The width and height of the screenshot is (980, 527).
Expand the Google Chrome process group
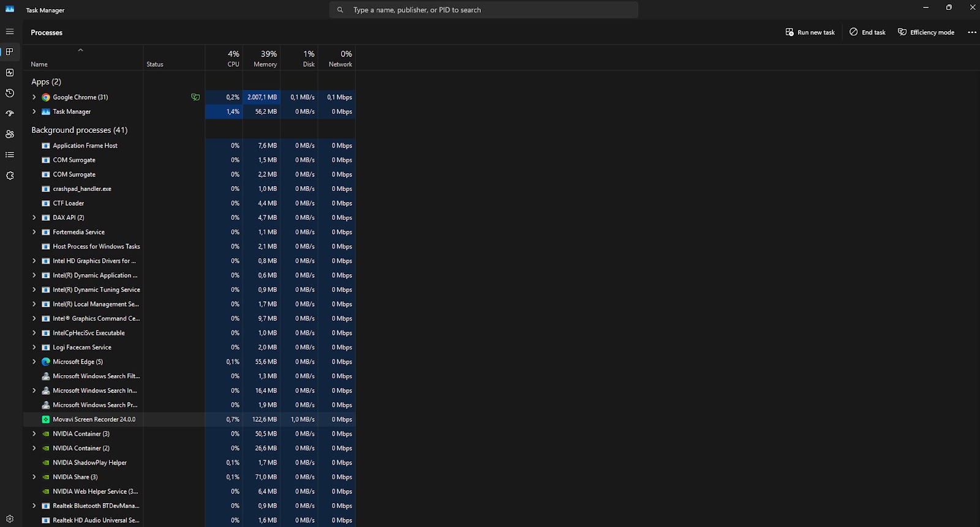tap(34, 97)
